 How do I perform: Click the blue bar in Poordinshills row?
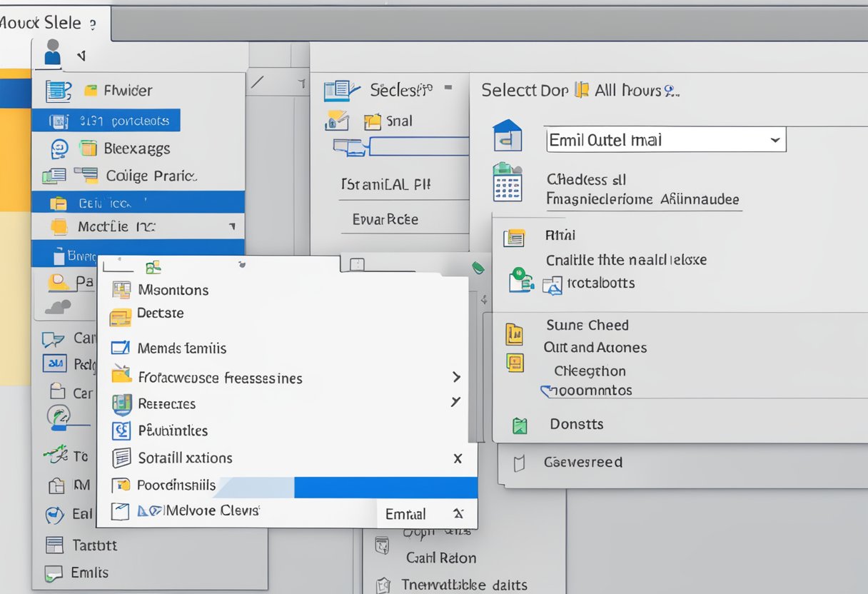pos(385,488)
